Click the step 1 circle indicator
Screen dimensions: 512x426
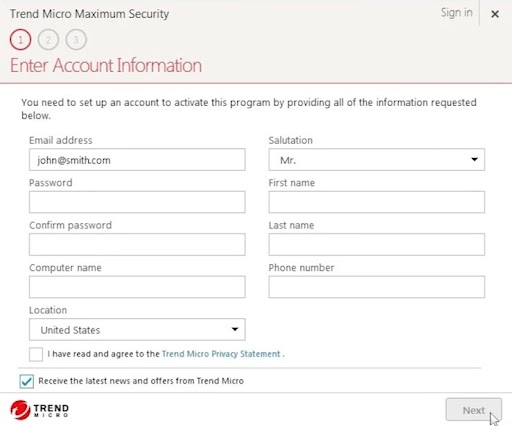[x=20, y=40]
